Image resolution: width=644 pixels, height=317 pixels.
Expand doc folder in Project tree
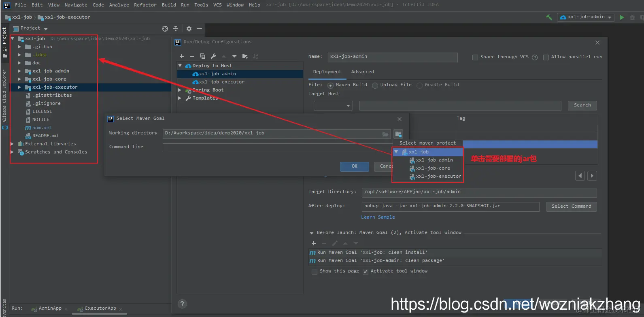19,63
